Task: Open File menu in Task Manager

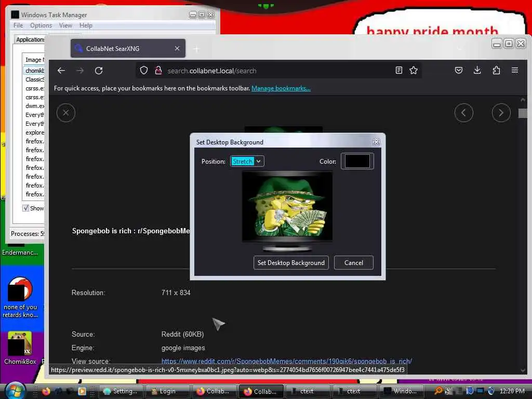Action: click(18, 25)
